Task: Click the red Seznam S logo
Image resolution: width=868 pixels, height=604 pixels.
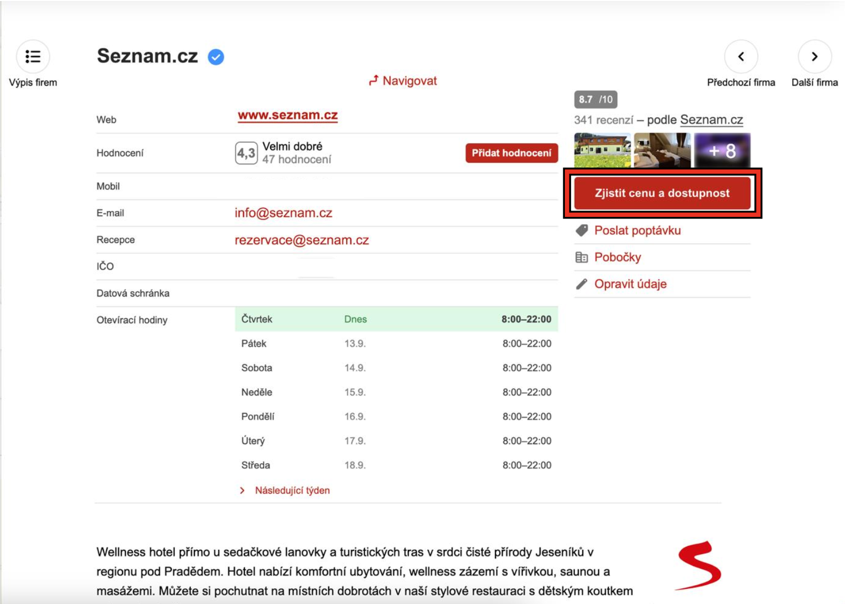Action: click(x=698, y=566)
